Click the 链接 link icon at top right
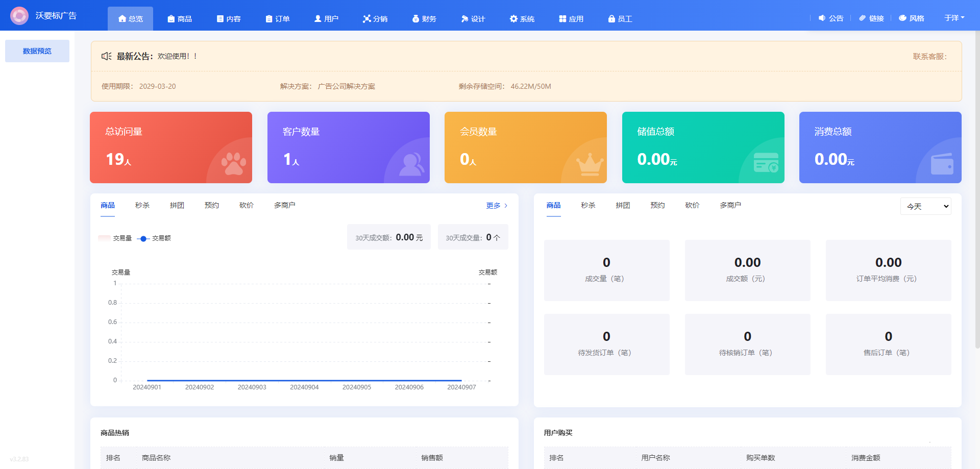 pyautogui.click(x=863, y=18)
